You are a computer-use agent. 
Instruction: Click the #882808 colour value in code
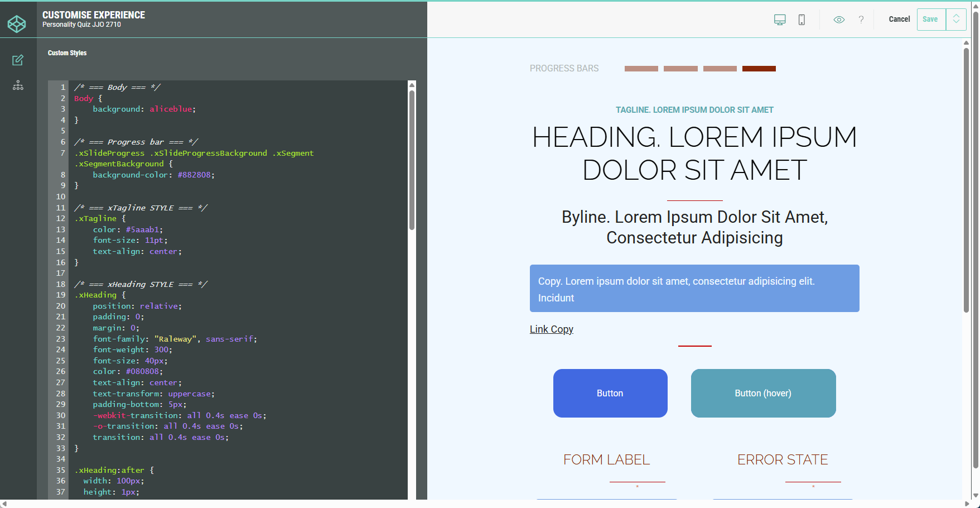coord(194,175)
